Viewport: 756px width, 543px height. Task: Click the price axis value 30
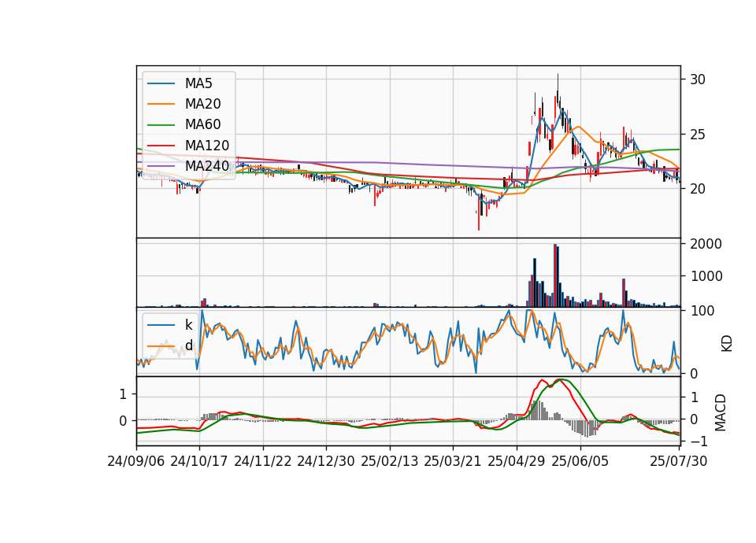[x=697, y=79]
